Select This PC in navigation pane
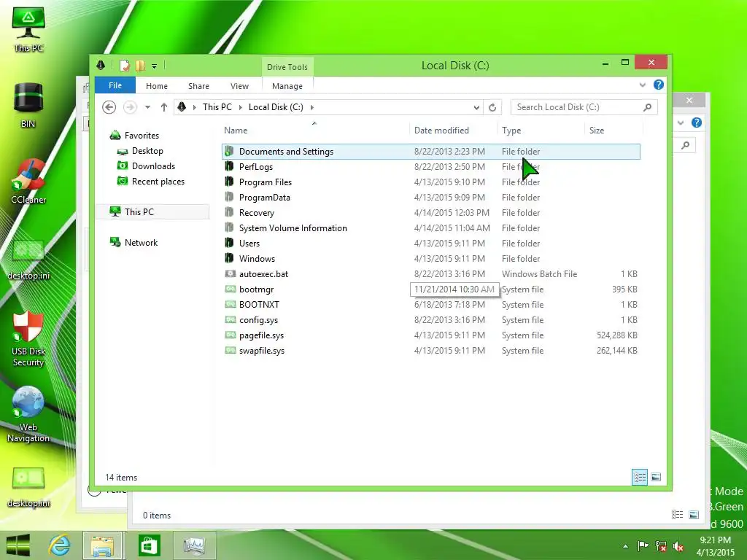 click(x=152, y=212)
